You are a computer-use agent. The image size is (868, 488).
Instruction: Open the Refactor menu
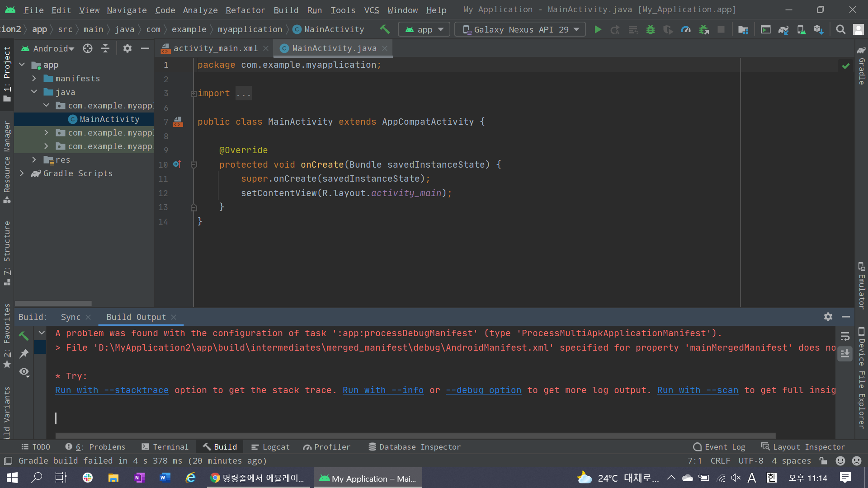click(245, 10)
